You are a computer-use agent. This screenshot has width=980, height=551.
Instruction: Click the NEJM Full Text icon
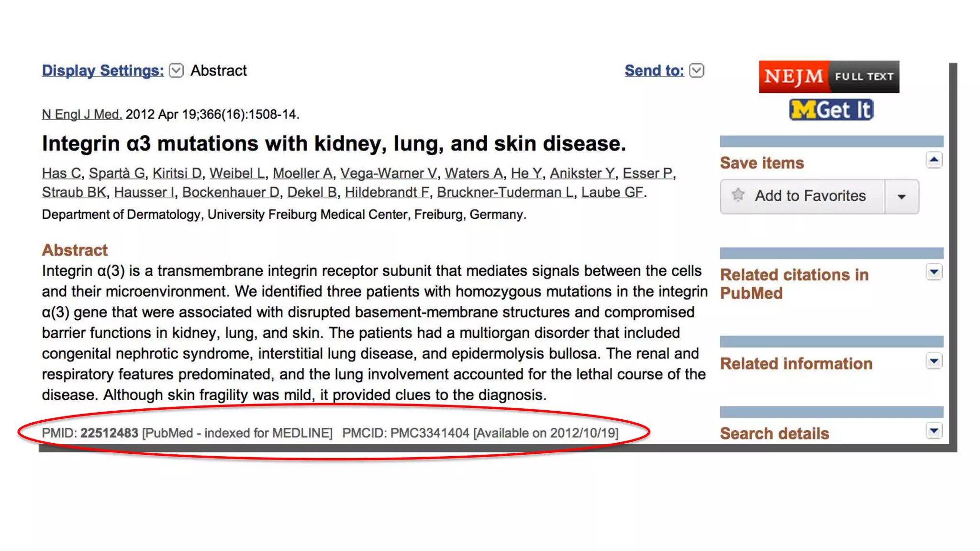coord(829,77)
